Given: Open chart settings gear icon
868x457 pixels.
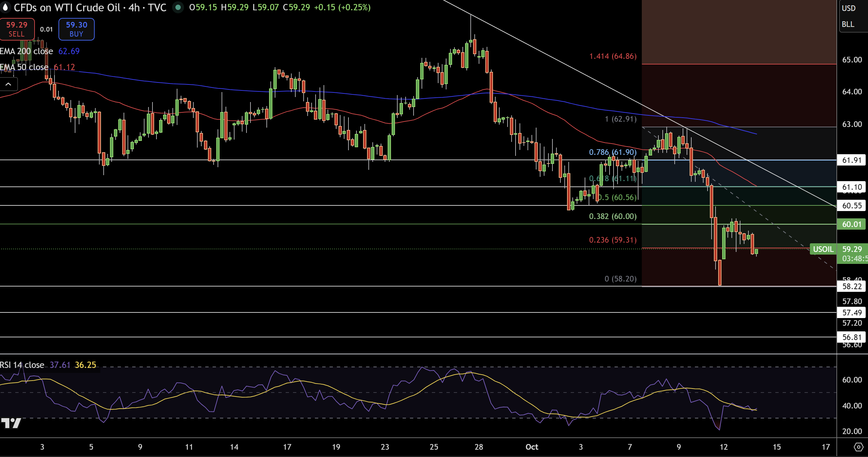Looking at the screenshot, I should click(x=859, y=447).
